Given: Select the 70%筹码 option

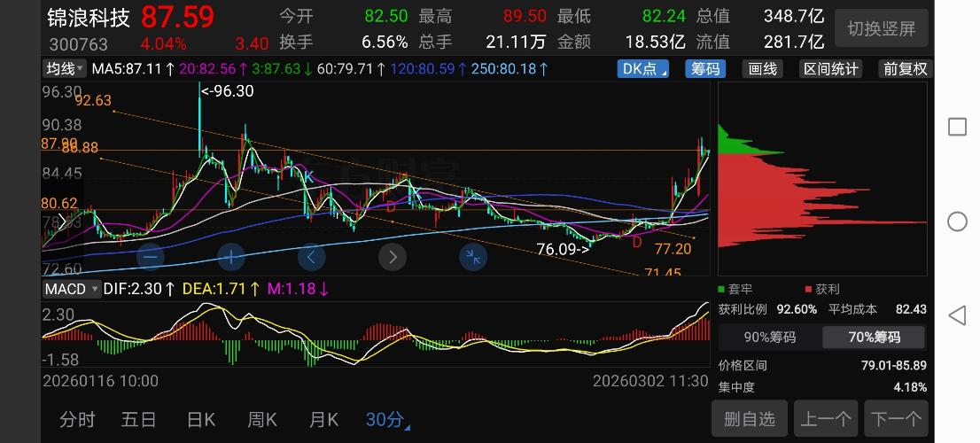Looking at the screenshot, I should coord(874,338).
